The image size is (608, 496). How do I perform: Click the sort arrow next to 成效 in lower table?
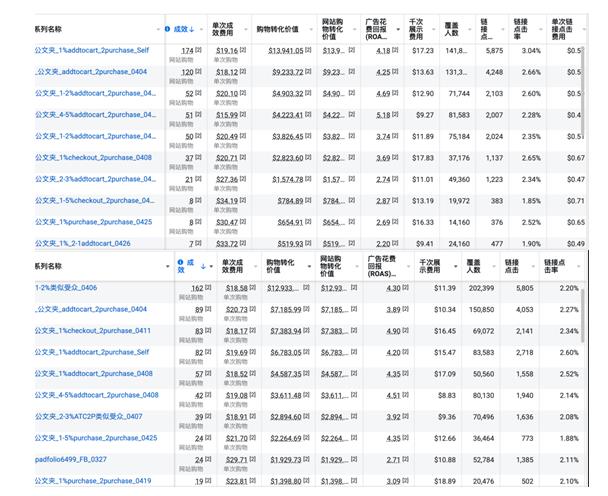[203, 266]
